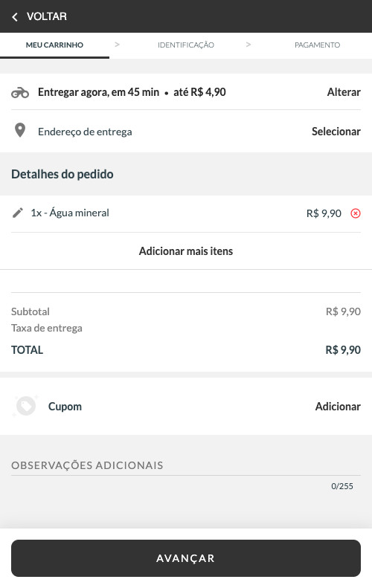
Task: Click the 1x - Água mineral item name
Action: click(x=70, y=213)
